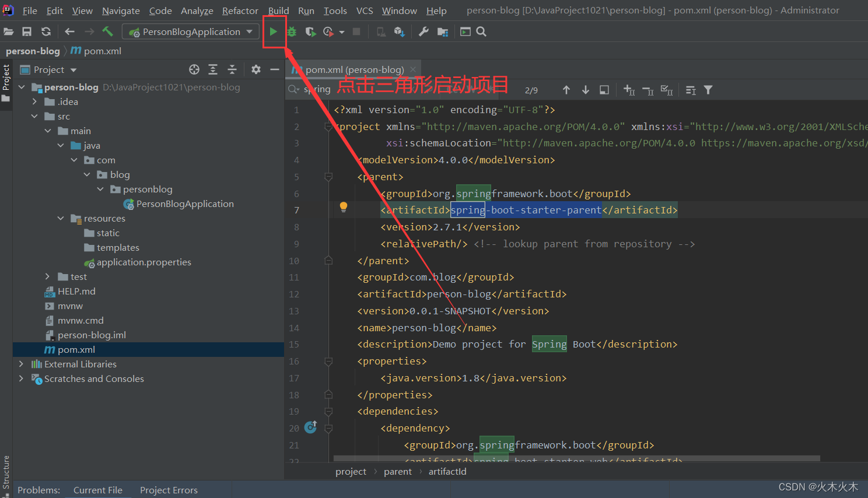Expand Scratches and Consoles node
Image resolution: width=868 pixels, height=498 pixels.
[x=22, y=378]
